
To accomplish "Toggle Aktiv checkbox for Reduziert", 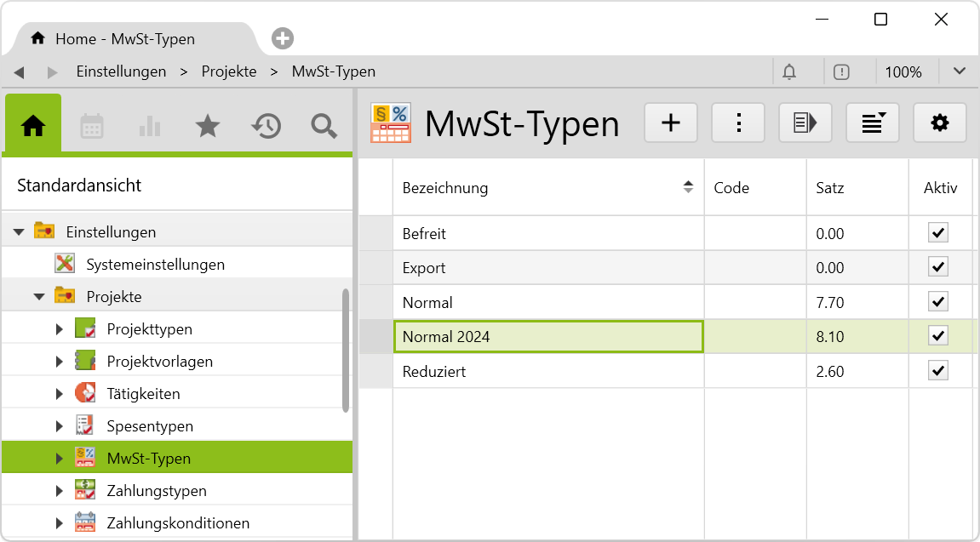I will [938, 370].
